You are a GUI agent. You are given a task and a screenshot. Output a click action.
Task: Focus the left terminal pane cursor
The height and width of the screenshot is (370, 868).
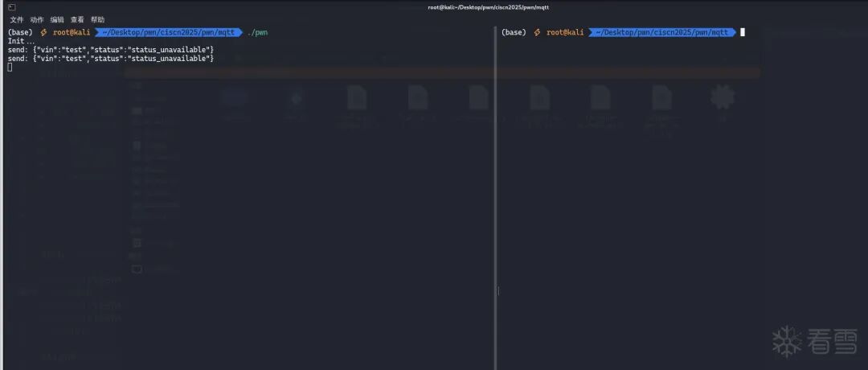(x=10, y=67)
